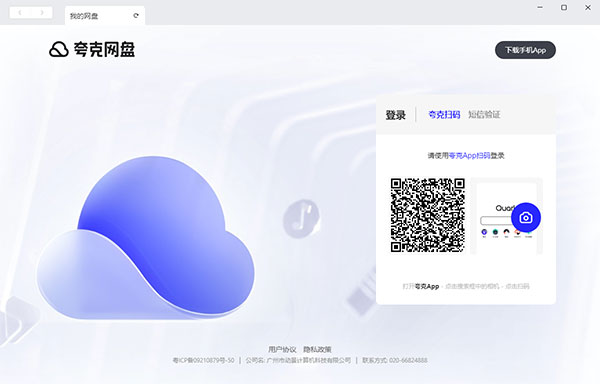Close the Quark window
The height and width of the screenshot is (384, 600).
[588, 7]
